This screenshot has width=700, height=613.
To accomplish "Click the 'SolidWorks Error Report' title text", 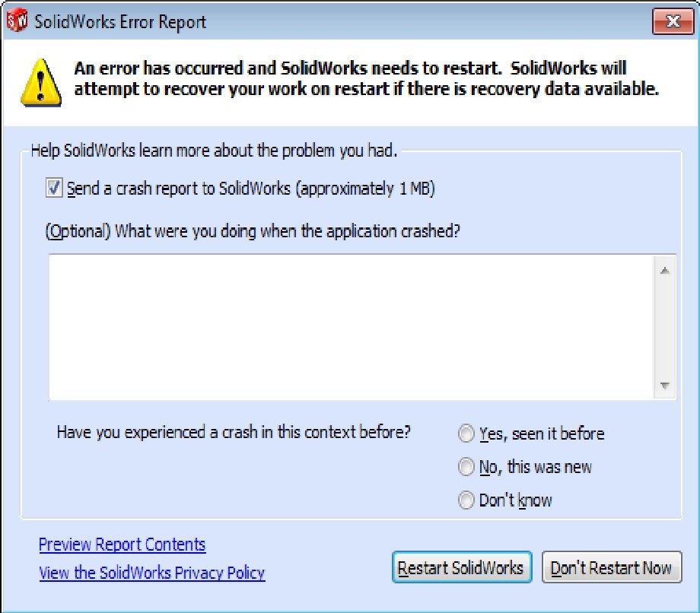I will pyautogui.click(x=120, y=21).
